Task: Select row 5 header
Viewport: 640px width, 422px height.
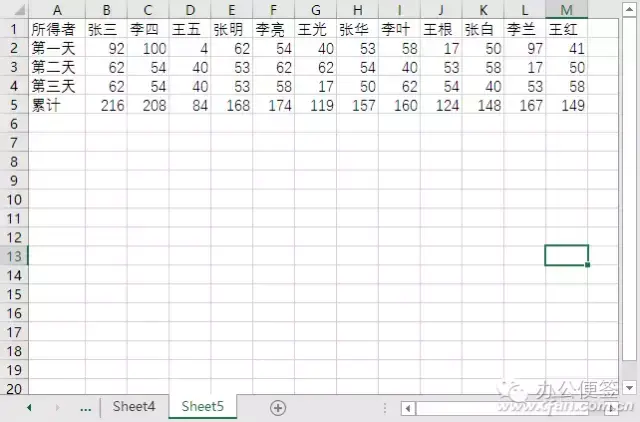Action: (x=14, y=105)
